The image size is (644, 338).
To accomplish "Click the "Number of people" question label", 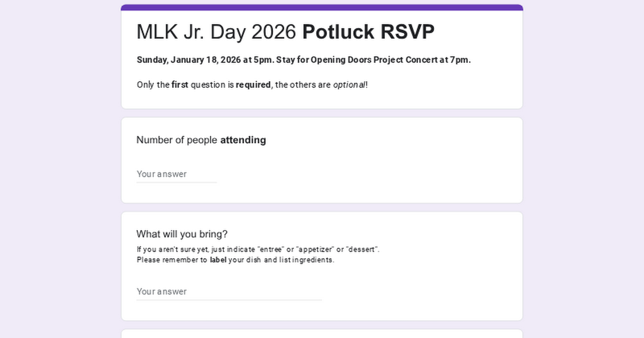I will 177,140.
